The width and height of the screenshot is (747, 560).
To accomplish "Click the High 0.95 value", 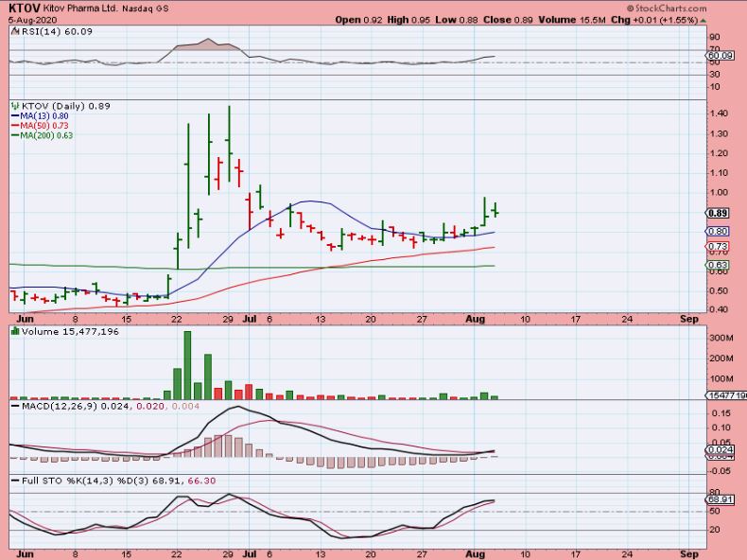I will coord(408,20).
